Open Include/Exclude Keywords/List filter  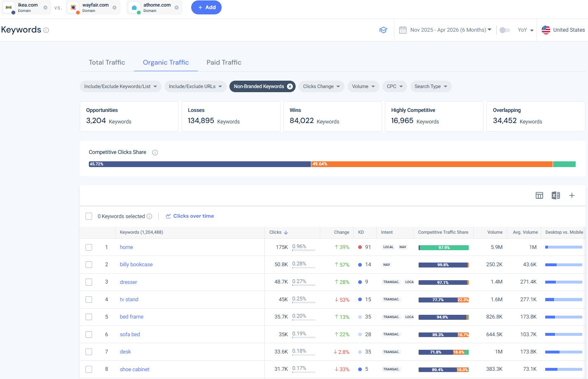point(120,86)
